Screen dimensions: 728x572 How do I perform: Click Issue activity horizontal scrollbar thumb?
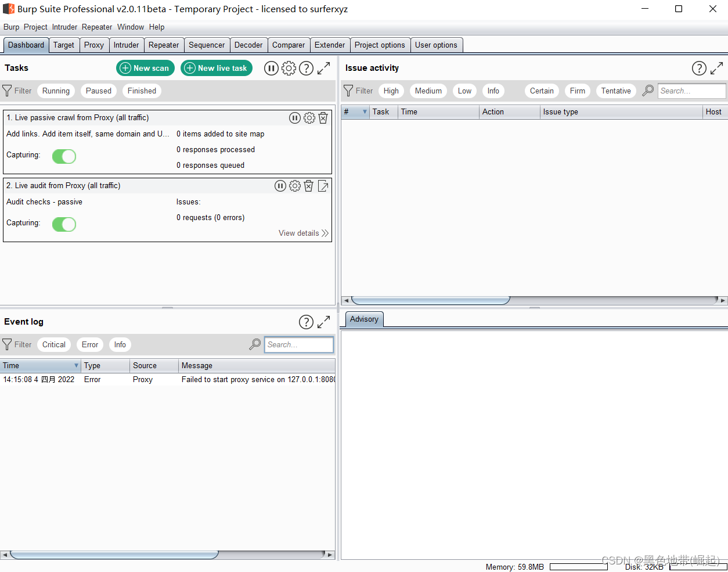click(430, 300)
